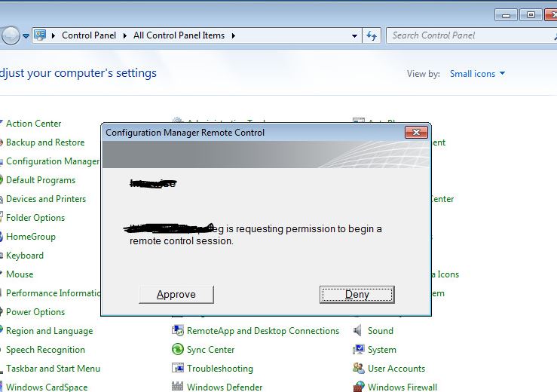The width and height of the screenshot is (557, 392).
Task: Click the User Accounts icon
Action: click(359, 368)
